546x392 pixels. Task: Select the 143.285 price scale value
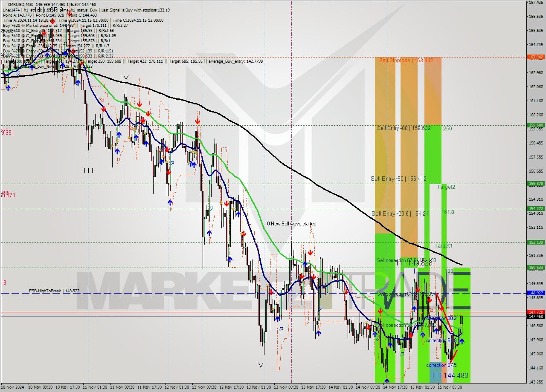(535, 382)
